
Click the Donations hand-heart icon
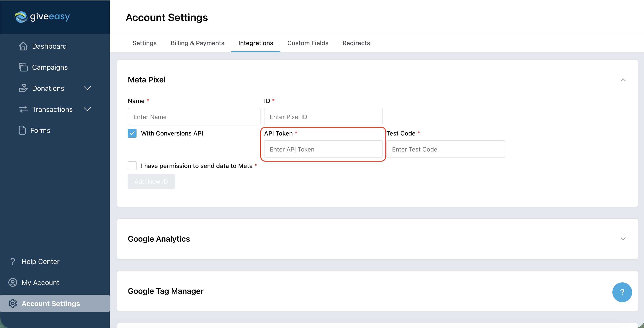[23, 88]
